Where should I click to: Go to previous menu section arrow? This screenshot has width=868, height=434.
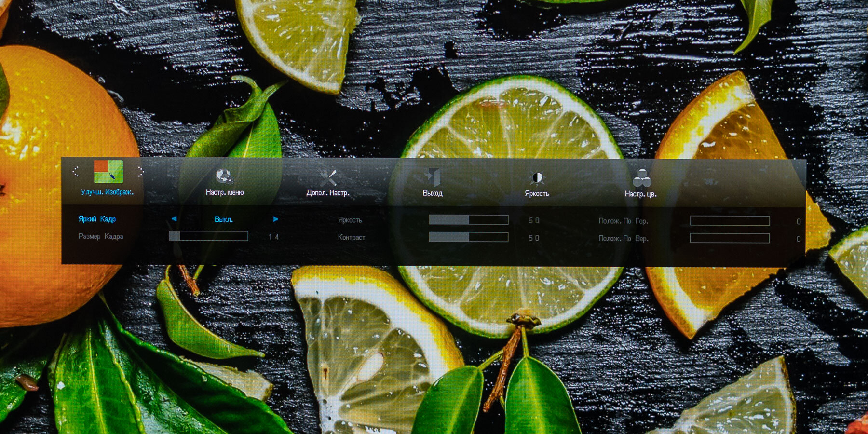pos(76,171)
